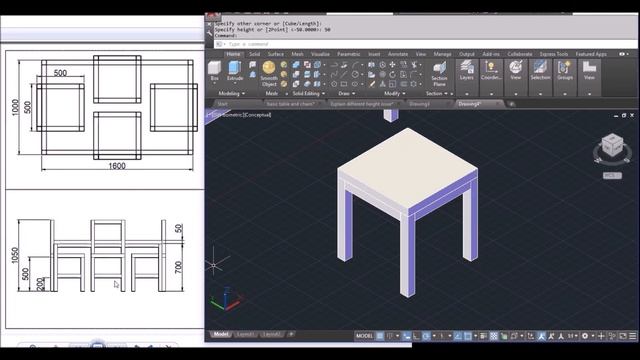This screenshot has width=640, height=360.
Task: Open the Parametric ribbon tab
Action: click(349, 54)
